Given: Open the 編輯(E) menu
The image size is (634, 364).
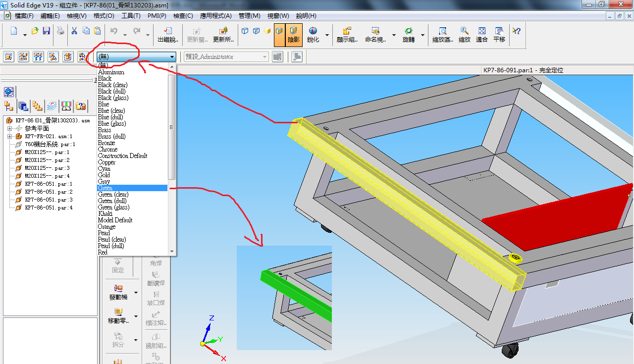Looking at the screenshot, I should tap(50, 16).
